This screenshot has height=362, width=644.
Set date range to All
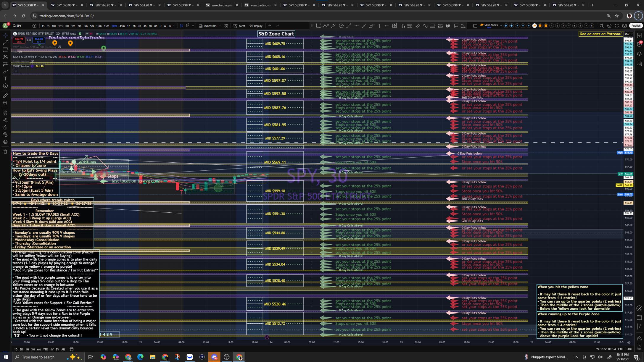63,349
